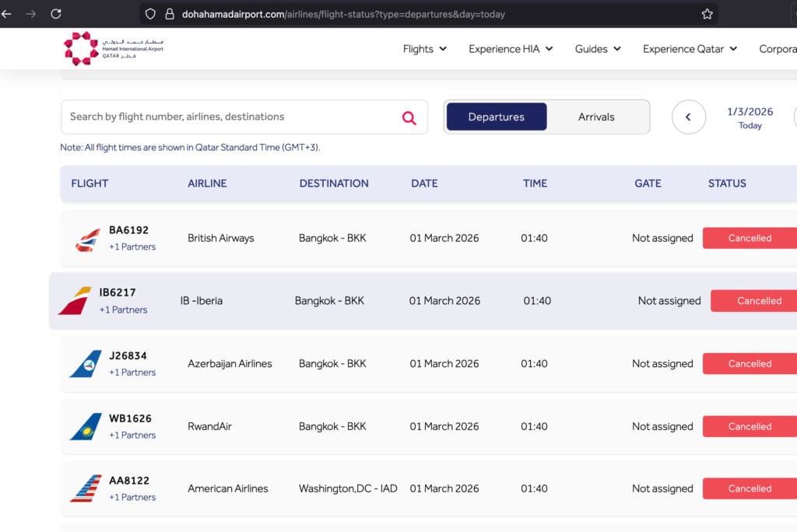Click the red search magnifier icon
The image size is (797, 532).
(x=409, y=117)
